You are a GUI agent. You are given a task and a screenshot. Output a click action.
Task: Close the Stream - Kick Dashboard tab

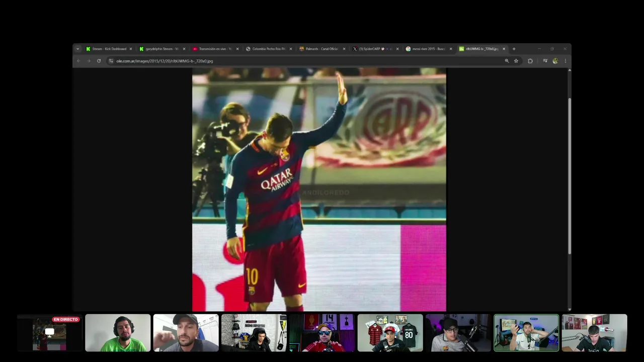tap(131, 49)
